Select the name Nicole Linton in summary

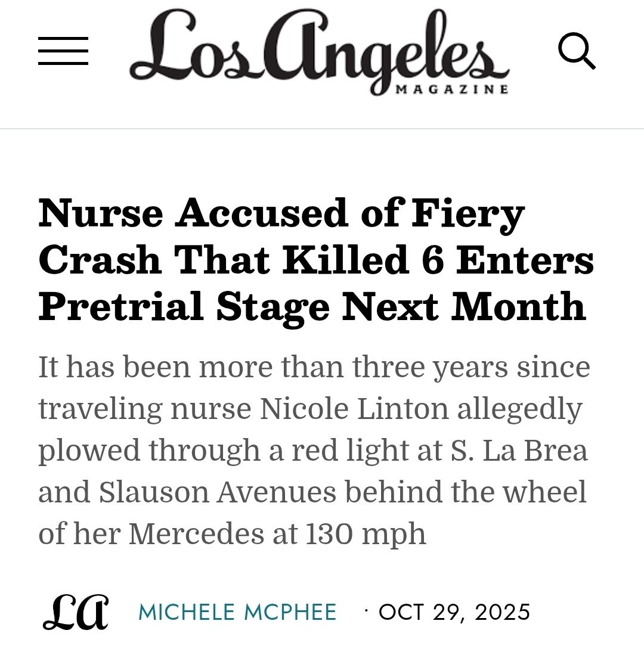pyautogui.click(x=354, y=408)
